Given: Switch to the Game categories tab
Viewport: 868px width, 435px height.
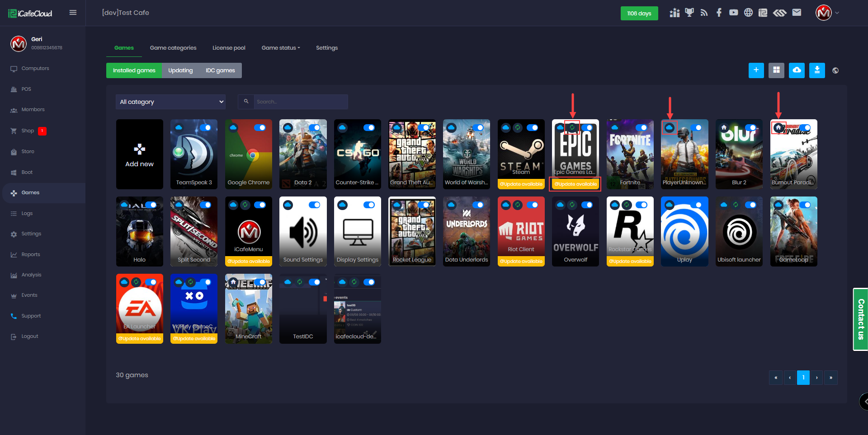Looking at the screenshot, I should [173, 48].
